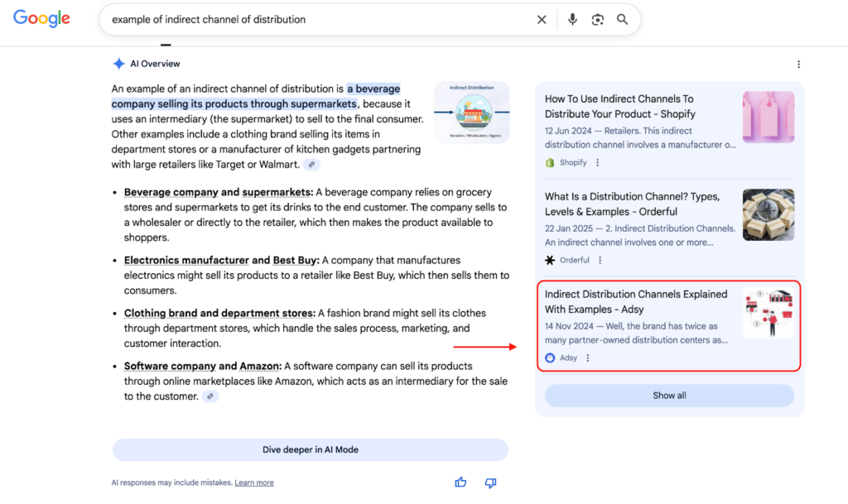This screenshot has height=504, width=848.
Task: Click Dive deeper in AI Mode button
Action: pyautogui.click(x=310, y=449)
